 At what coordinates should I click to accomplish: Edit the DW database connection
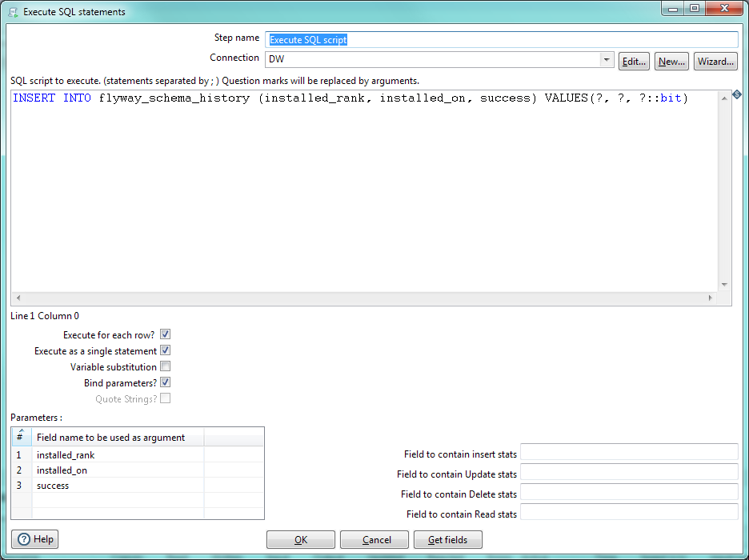tap(634, 61)
